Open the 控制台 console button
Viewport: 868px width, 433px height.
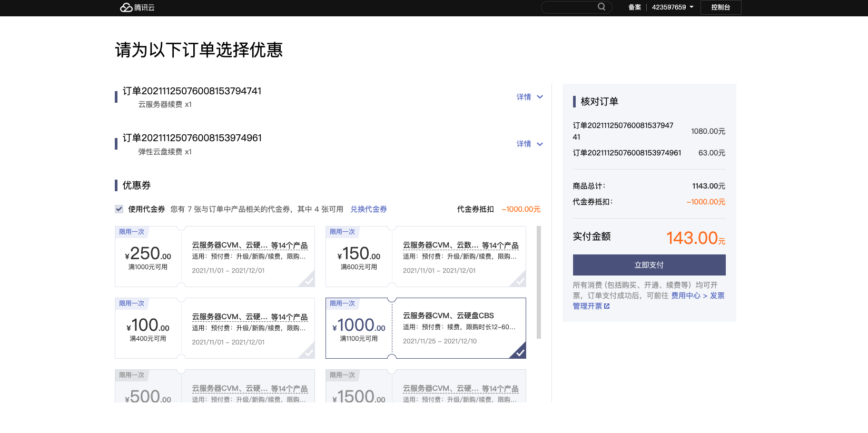point(721,7)
